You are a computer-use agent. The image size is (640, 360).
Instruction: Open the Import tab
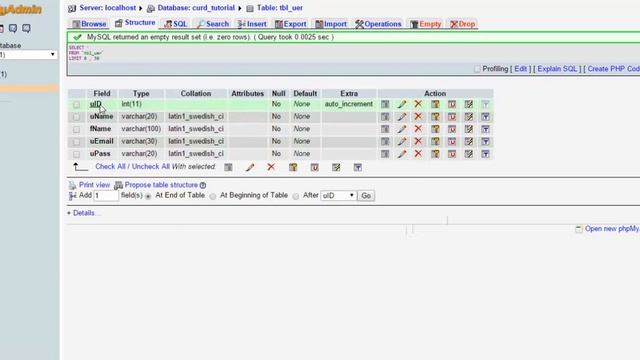pyautogui.click(x=331, y=24)
